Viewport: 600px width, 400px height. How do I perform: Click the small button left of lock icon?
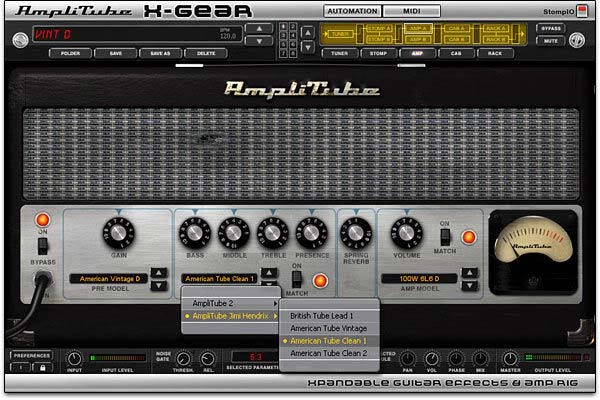21,367
